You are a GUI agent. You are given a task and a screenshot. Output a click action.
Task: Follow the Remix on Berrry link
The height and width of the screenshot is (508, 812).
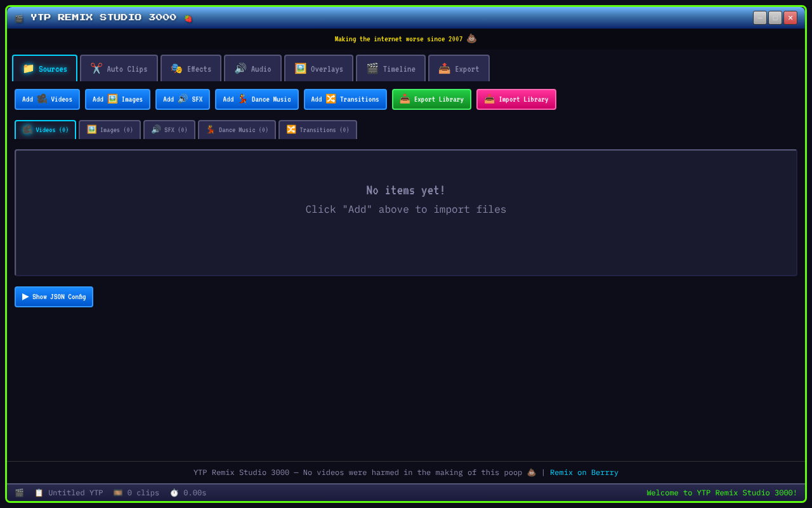584,472
